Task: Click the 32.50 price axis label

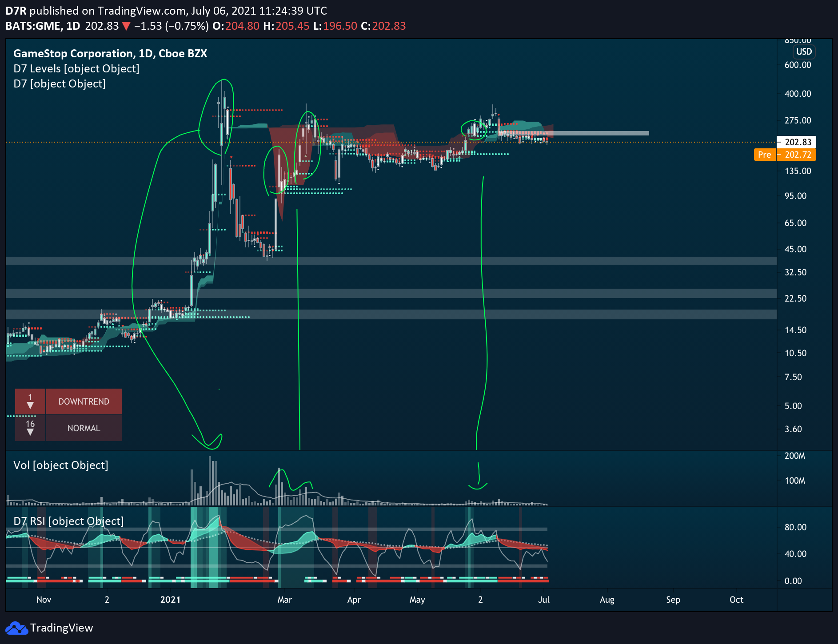Action: 795,272
